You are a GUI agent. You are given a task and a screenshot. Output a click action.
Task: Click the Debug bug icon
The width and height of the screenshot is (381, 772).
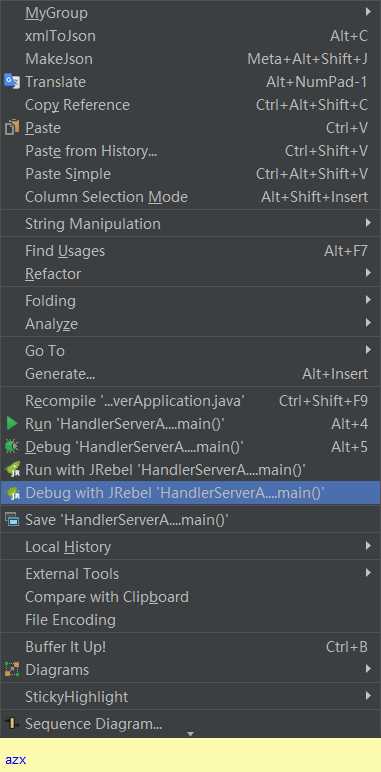[11, 447]
